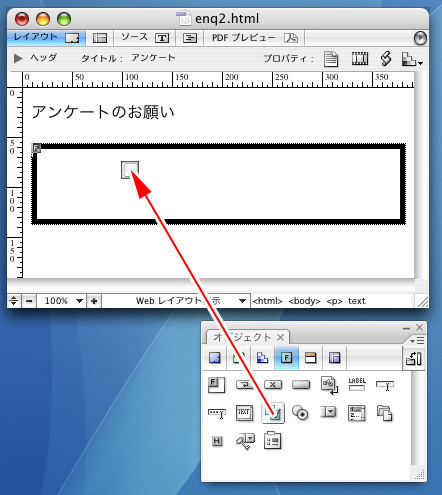Select the Fieldset object icon
The width and height of the screenshot is (442, 495).
click(x=272, y=441)
